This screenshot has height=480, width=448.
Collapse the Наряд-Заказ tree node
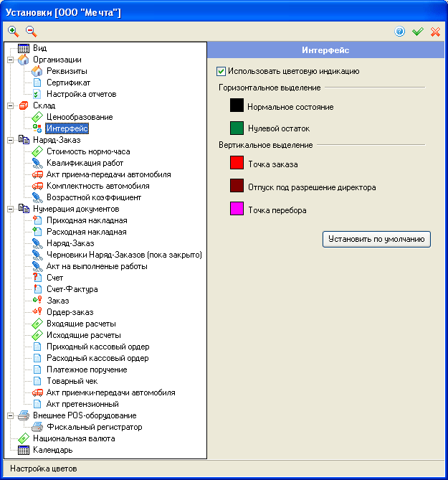11,140
